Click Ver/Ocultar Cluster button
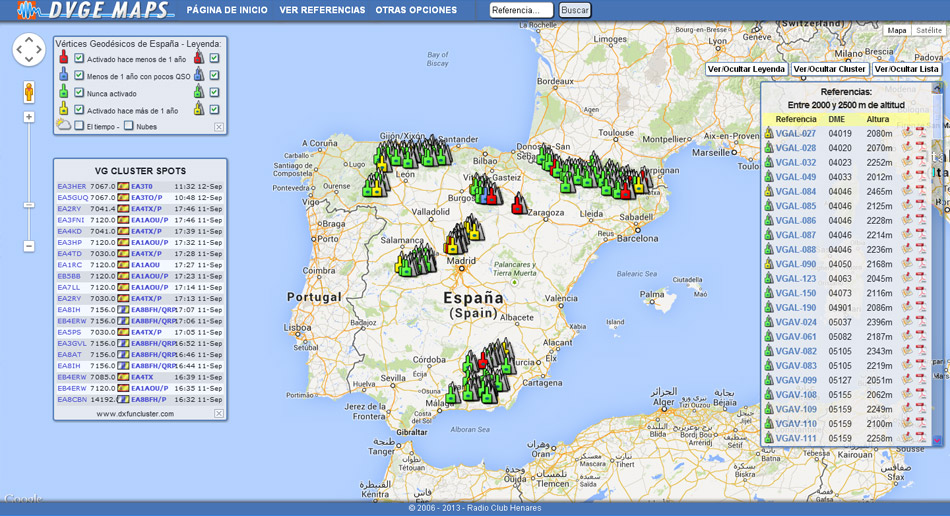 (x=829, y=69)
